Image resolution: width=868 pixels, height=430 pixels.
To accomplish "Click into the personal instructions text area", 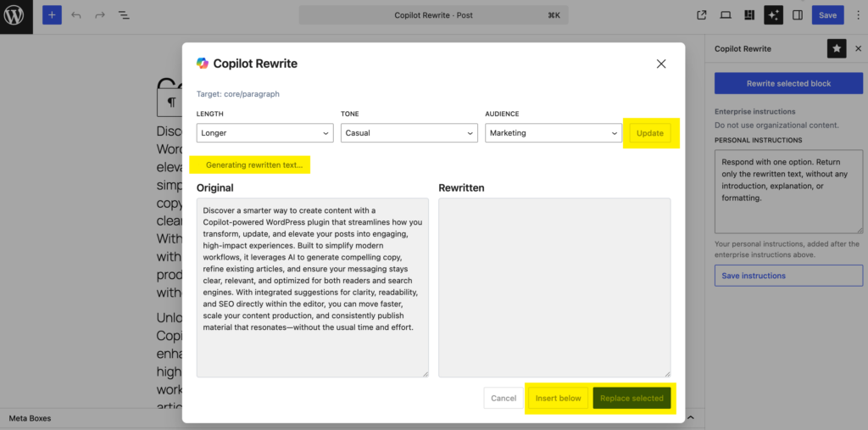I will (x=789, y=191).
